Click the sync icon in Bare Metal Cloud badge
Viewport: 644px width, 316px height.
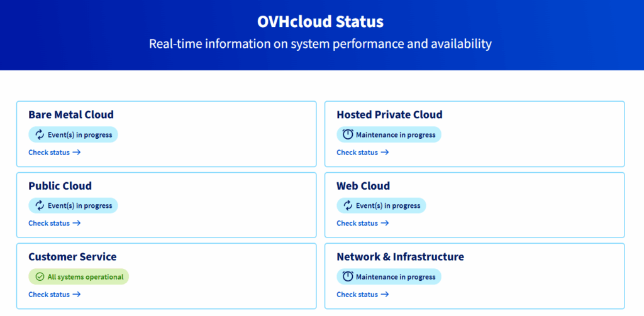coord(40,134)
